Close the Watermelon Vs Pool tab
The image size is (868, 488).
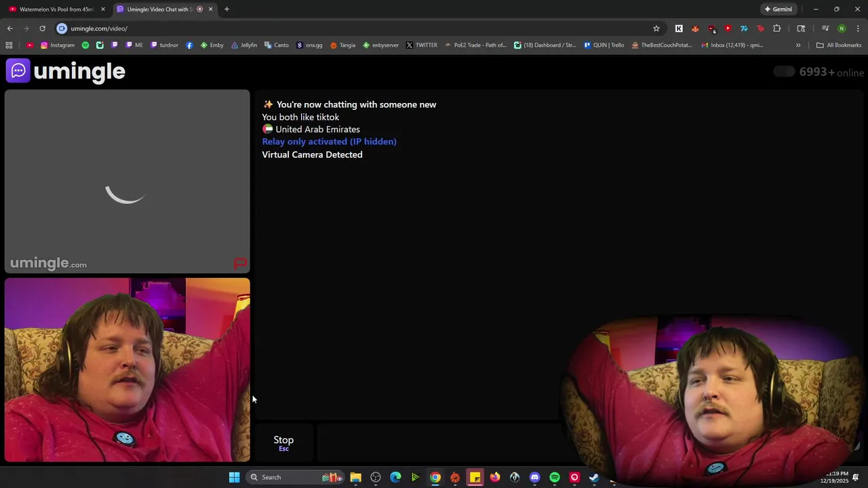[x=103, y=9]
